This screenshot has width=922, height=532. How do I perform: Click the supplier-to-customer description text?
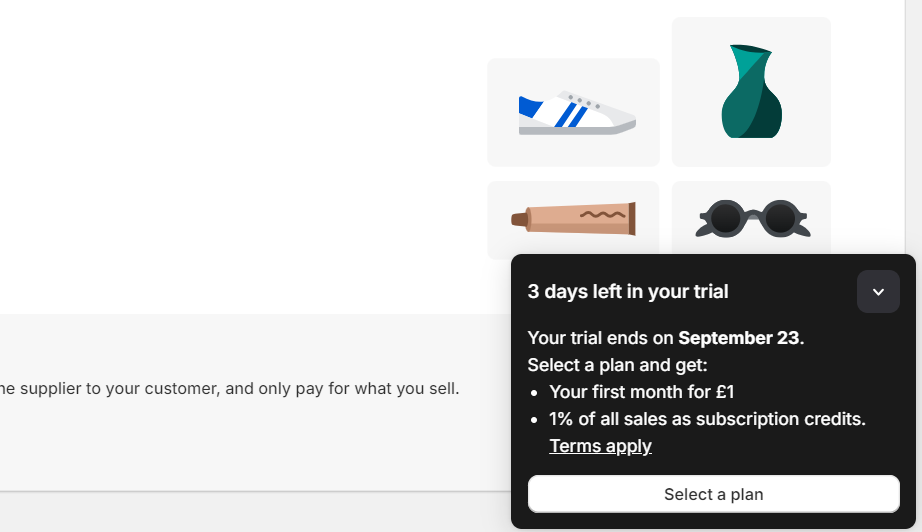pos(230,388)
